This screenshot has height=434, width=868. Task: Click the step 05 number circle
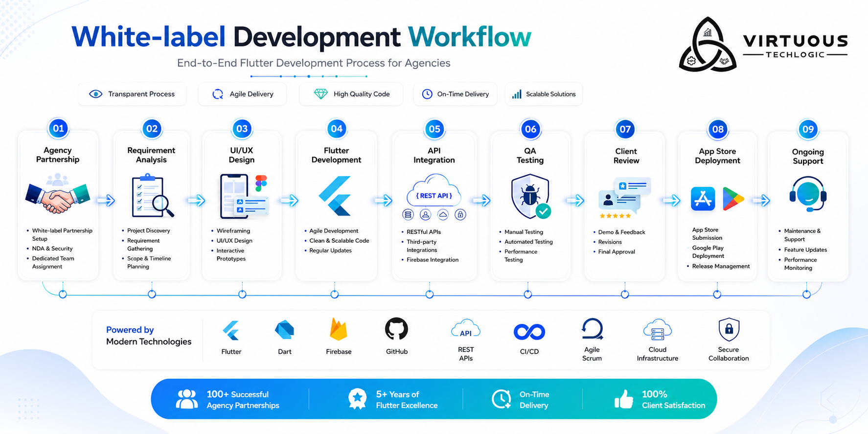[x=434, y=129]
